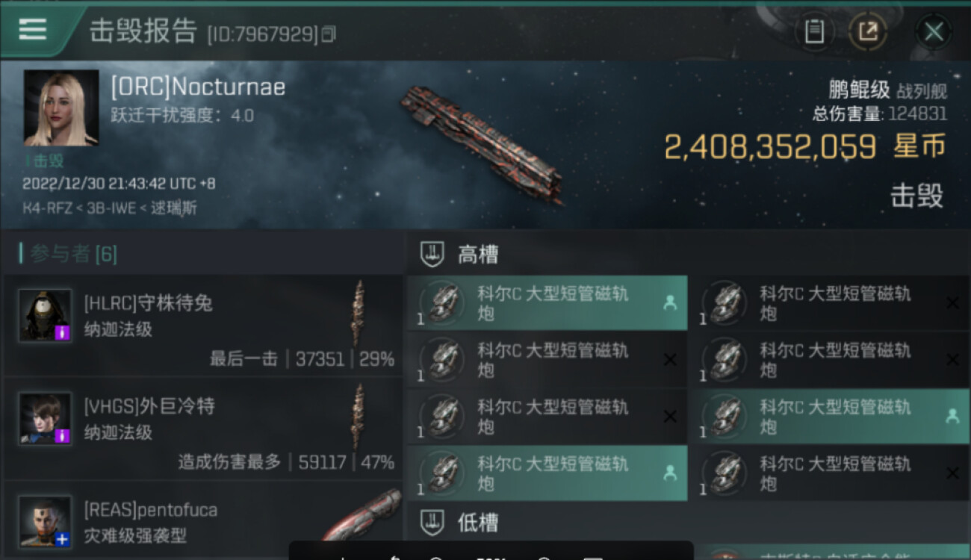971x560 pixels.
Task: Copy the kill report ID 7967929
Action: click(329, 34)
